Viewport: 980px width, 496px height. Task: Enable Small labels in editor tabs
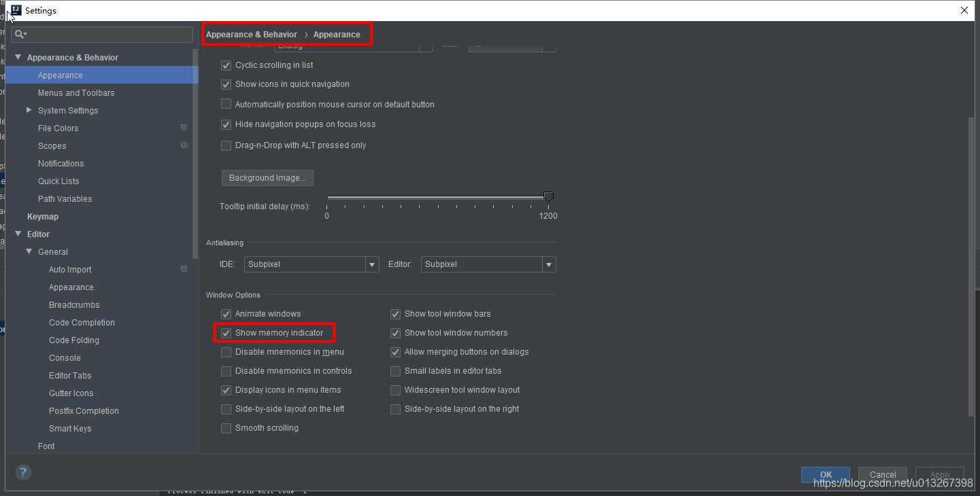click(395, 371)
